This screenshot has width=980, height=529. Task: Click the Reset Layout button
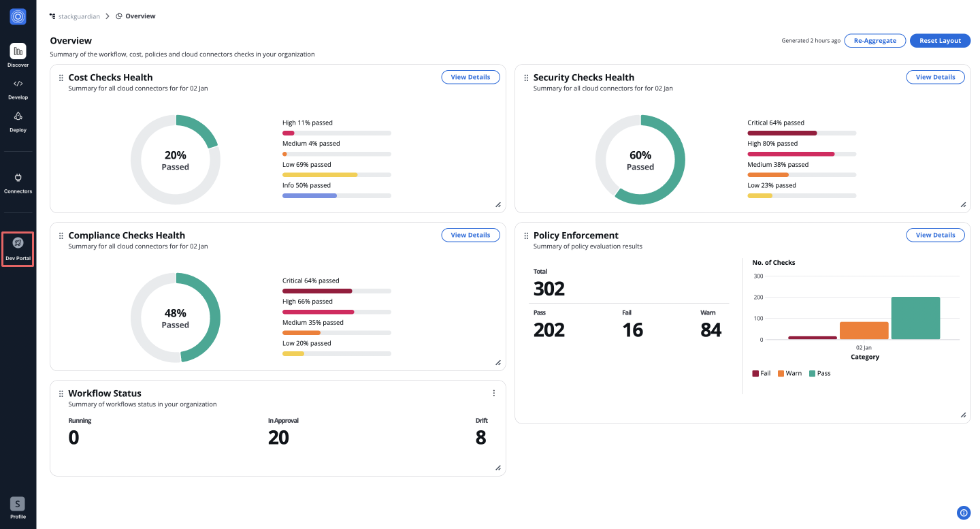coord(940,40)
